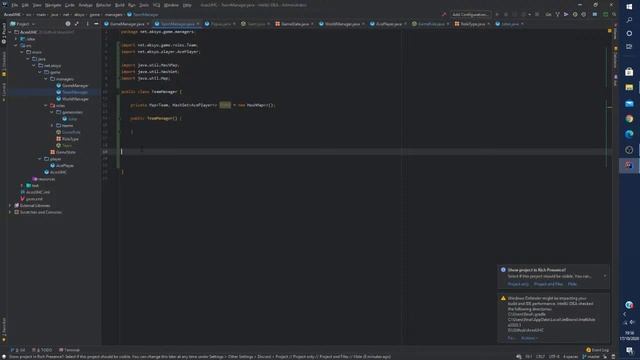Screen dimensions: 640x360
Task: Click the Search Everywhere magnifier icon
Action: point(614,14)
